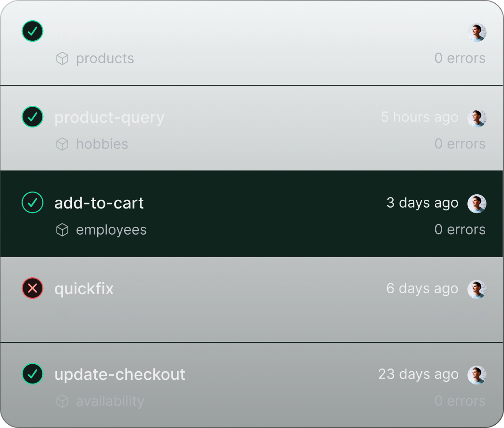This screenshot has height=428, width=504.
Task: Click the contributor avatar on quickfix row
Action: click(x=477, y=289)
